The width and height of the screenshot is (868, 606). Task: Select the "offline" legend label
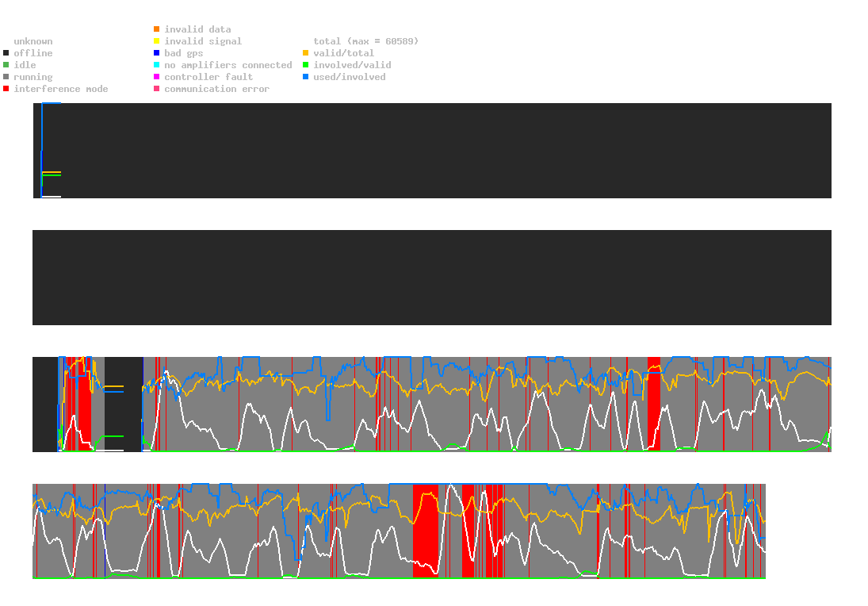click(33, 53)
